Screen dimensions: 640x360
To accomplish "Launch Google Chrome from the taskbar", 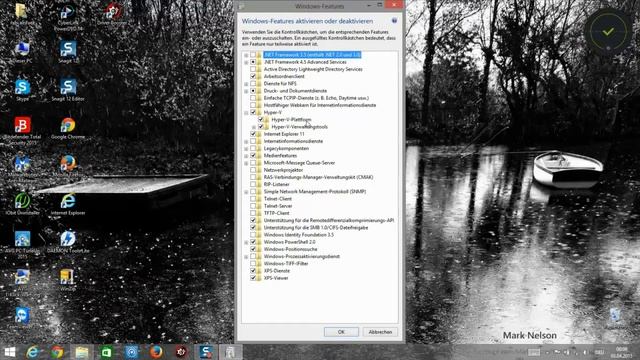I will pos(58,352).
